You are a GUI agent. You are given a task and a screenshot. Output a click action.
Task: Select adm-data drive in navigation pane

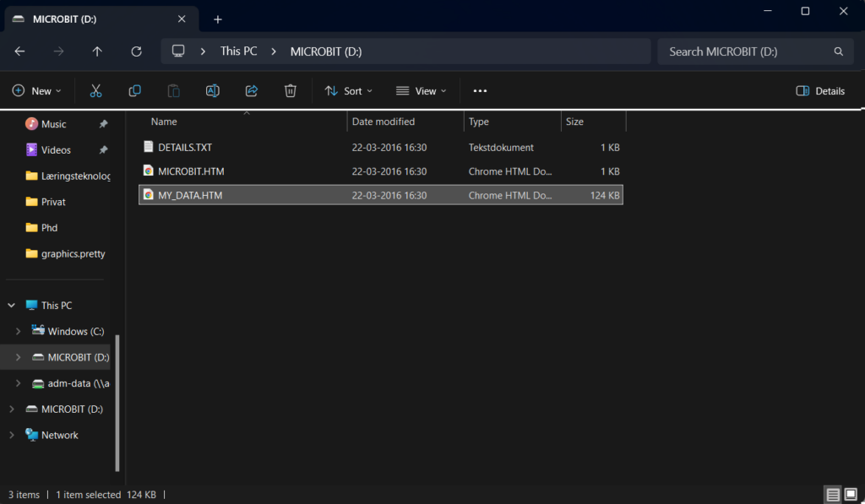(79, 382)
